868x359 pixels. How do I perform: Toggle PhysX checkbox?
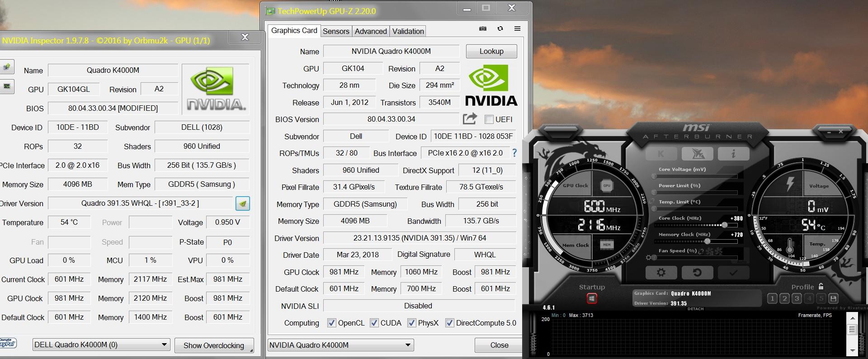pyautogui.click(x=411, y=323)
